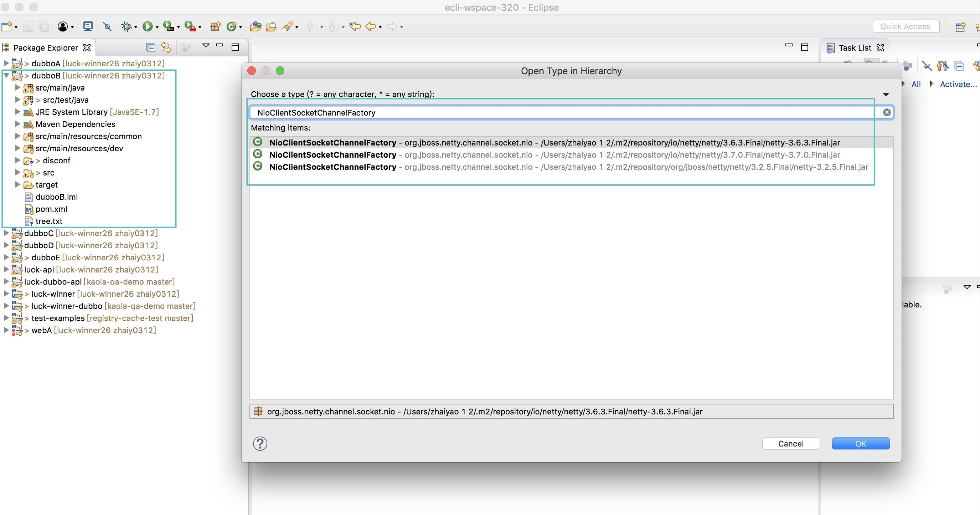Viewport: 980px width, 515px height.
Task: Open the dialog's view menu triangle
Action: (886, 94)
